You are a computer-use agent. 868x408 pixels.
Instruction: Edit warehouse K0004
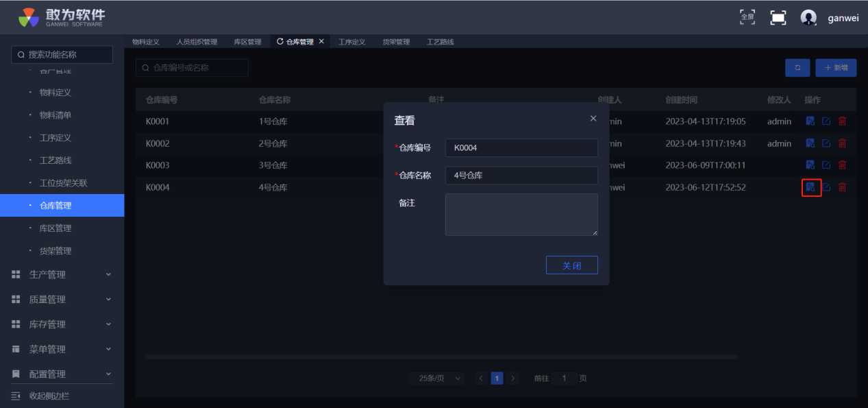coord(826,187)
